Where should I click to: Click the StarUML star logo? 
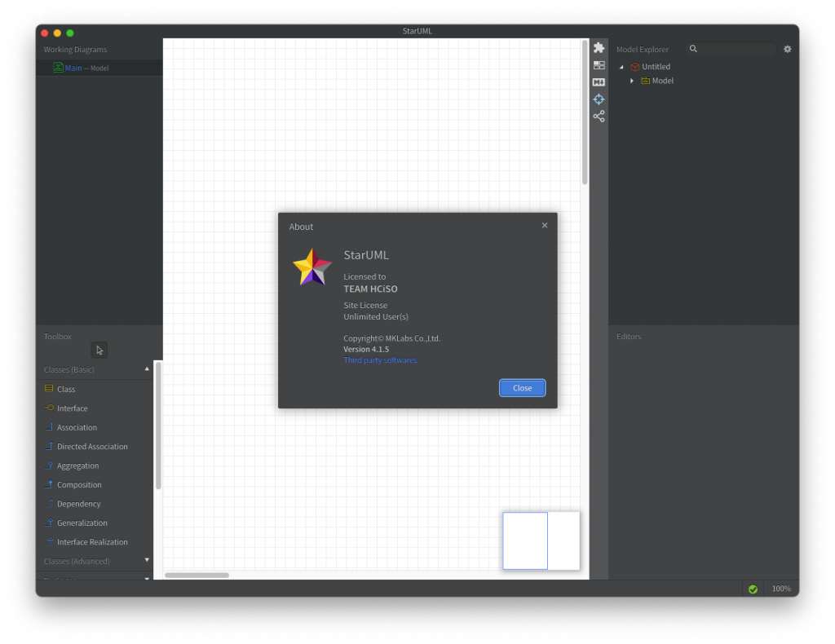312,267
